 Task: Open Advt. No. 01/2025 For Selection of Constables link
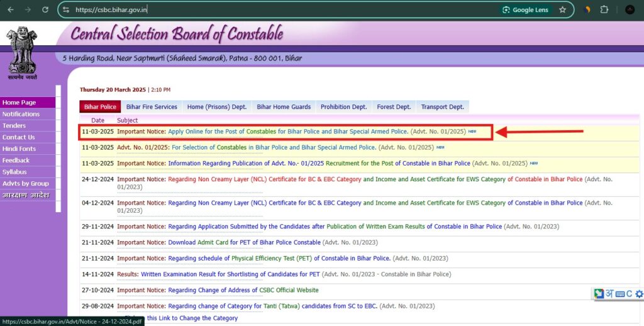click(274, 147)
